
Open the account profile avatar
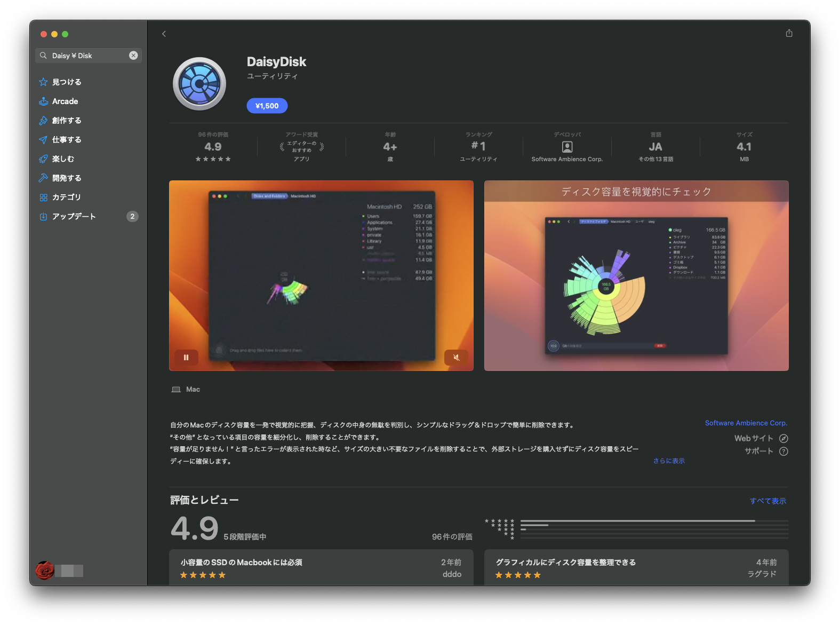coord(45,571)
